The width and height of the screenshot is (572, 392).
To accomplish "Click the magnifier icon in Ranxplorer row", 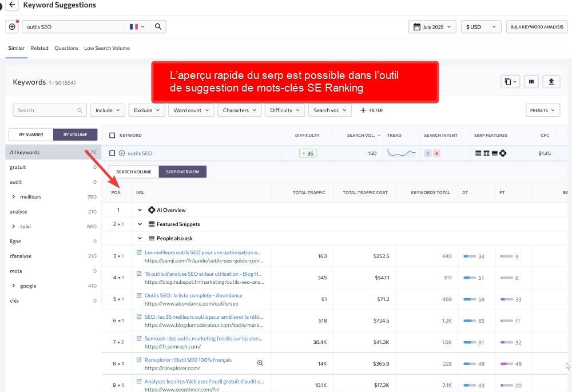I will click(x=260, y=363).
